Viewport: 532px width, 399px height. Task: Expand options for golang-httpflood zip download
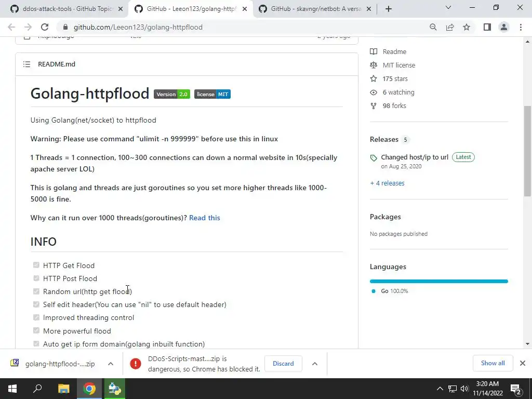(111, 364)
